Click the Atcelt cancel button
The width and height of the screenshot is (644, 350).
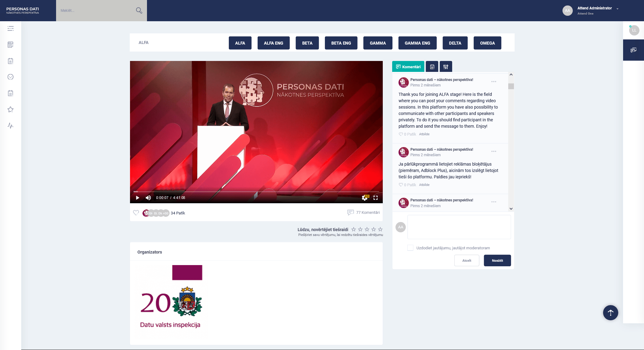466,261
